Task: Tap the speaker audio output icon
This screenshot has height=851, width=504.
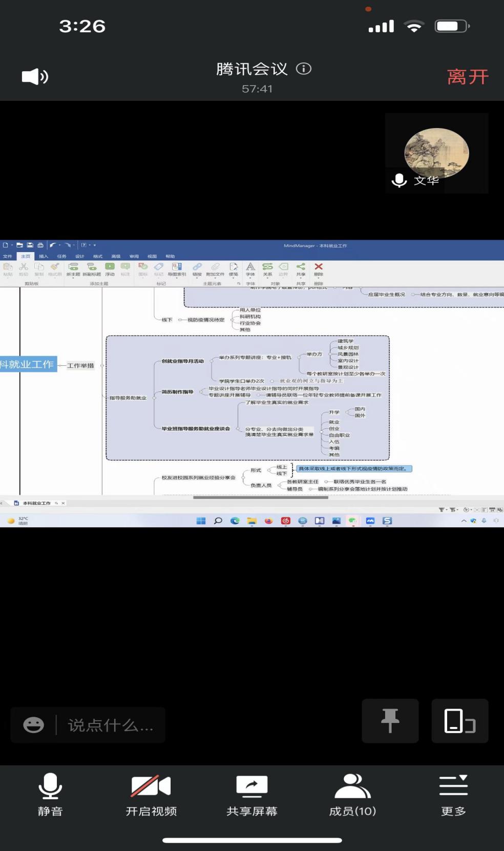Action: (35, 77)
